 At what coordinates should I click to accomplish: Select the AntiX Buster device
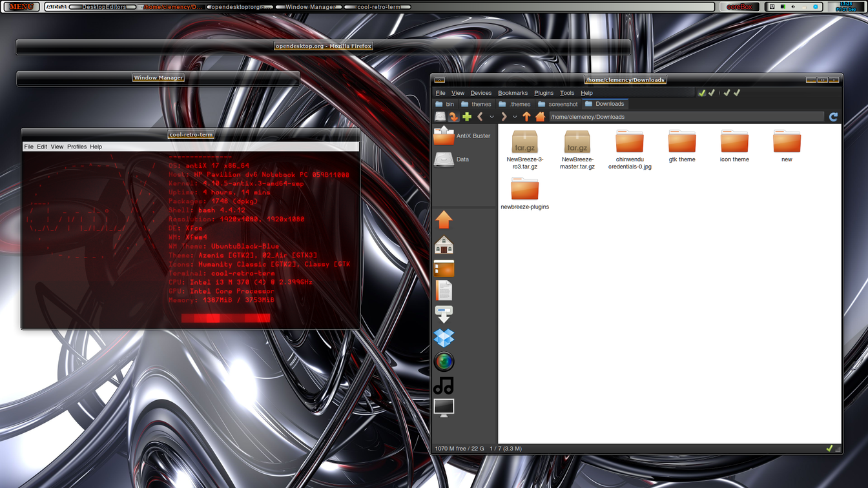click(462, 136)
